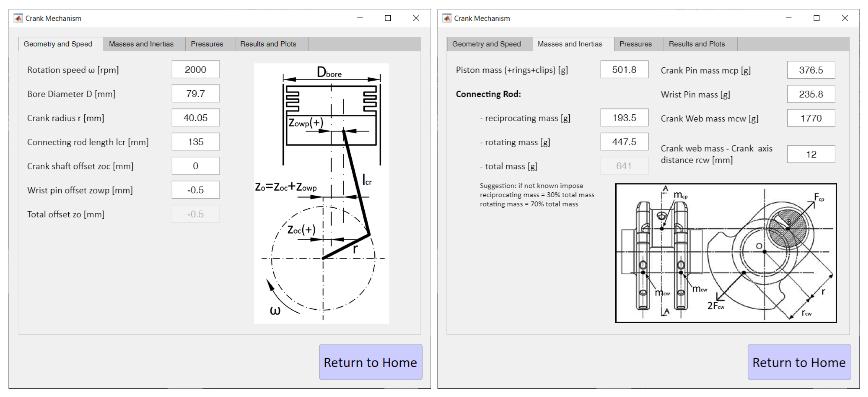Edit the Piston mass input field
This screenshot has height=397, width=868.
pyautogui.click(x=624, y=70)
